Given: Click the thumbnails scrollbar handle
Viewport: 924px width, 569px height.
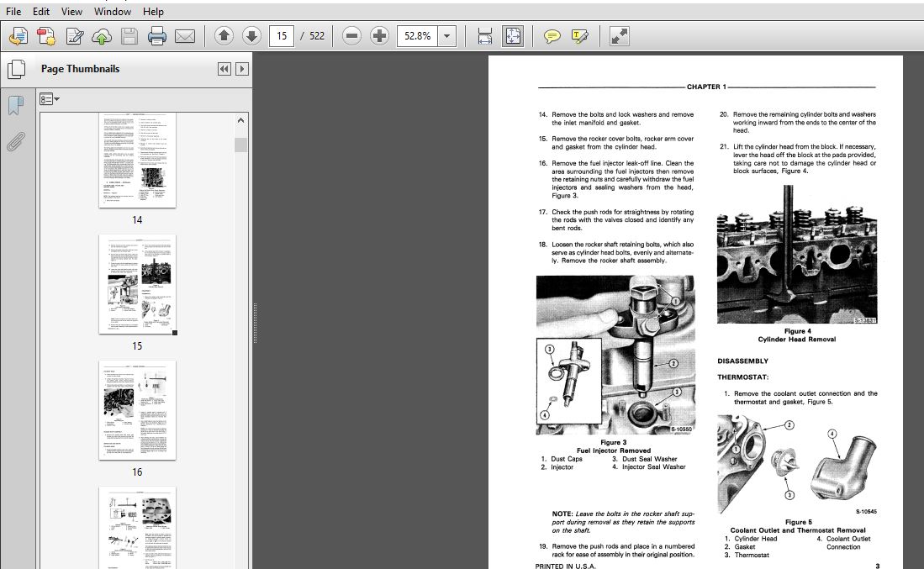Looking at the screenshot, I should pos(240,145).
